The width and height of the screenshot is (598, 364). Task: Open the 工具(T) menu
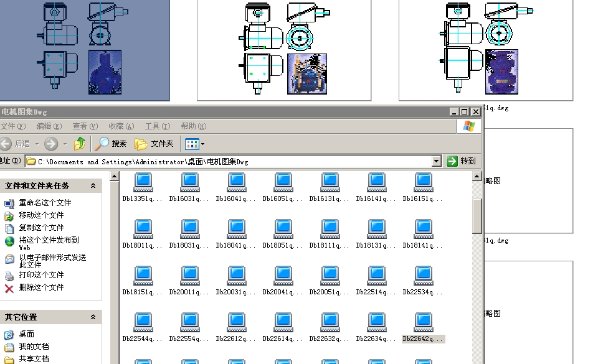(x=156, y=126)
